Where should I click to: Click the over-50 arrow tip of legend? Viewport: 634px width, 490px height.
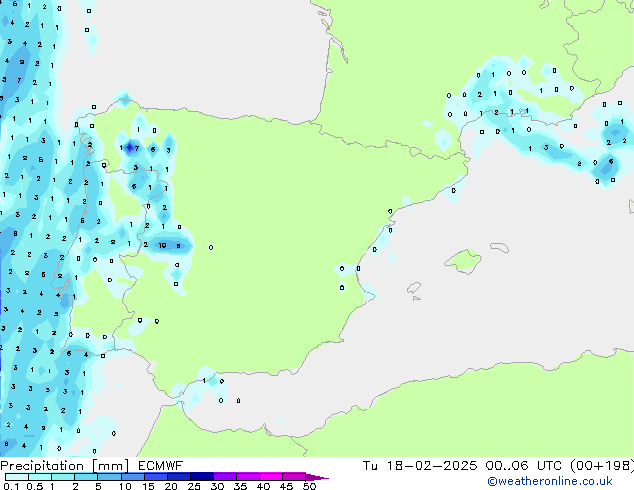pyautogui.click(x=317, y=477)
